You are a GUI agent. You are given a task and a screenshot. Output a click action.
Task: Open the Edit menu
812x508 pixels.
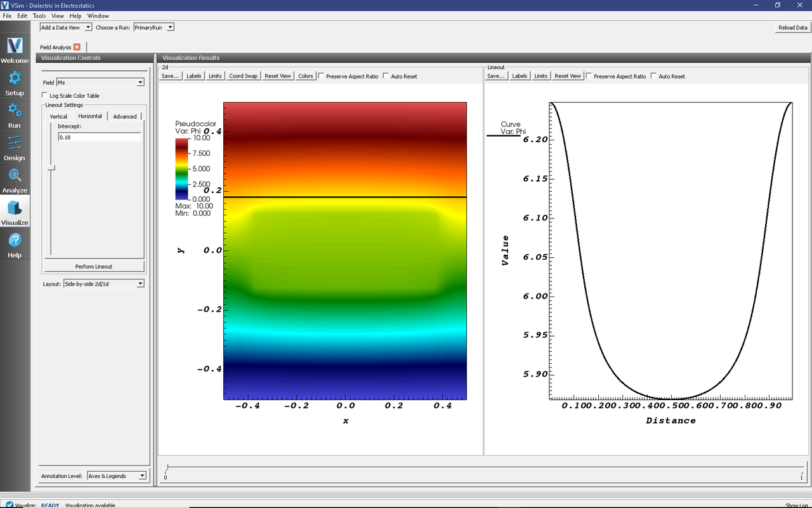22,16
